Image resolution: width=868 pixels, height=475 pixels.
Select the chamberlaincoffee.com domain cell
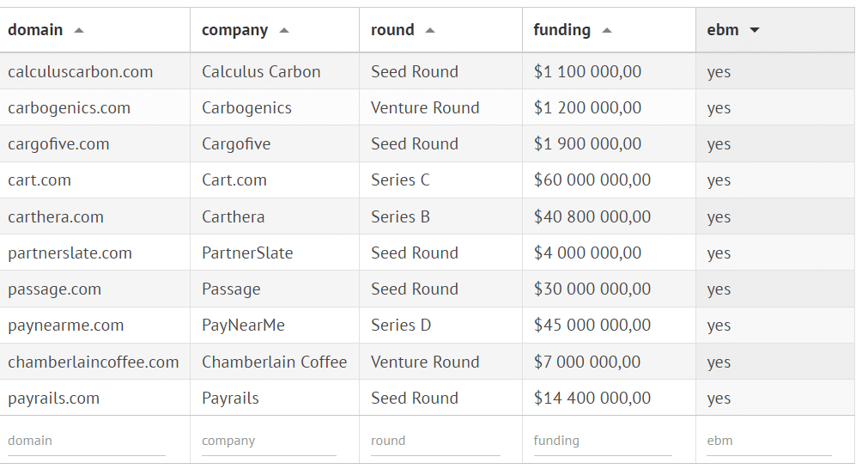coord(94,362)
